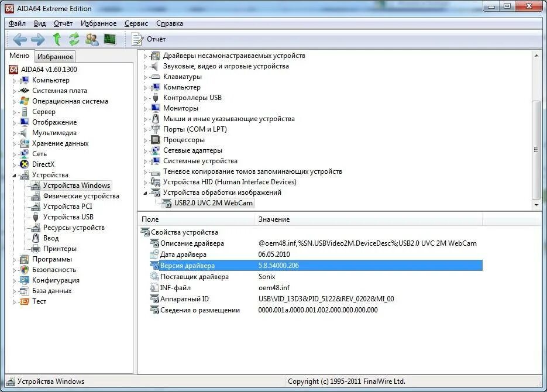Click Мыши и иные указывающие устройства icon
The width and height of the screenshot is (547, 392).
pos(156,119)
